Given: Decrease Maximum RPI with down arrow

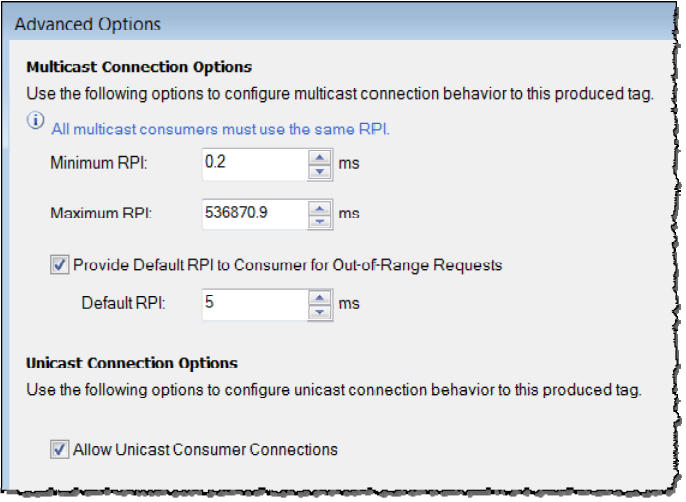Looking at the screenshot, I should click(320, 221).
